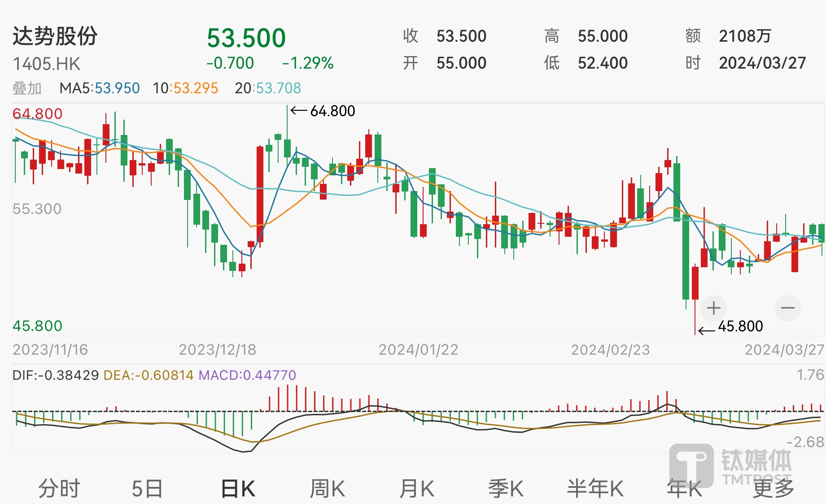Click percentage change -1.29%
826x504 pixels.
[x=308, y=63]
